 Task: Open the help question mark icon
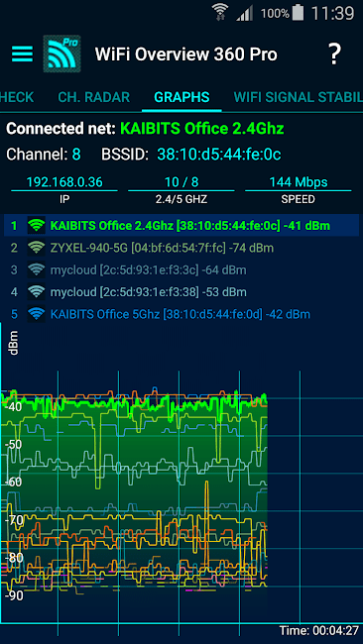point(334,54)
